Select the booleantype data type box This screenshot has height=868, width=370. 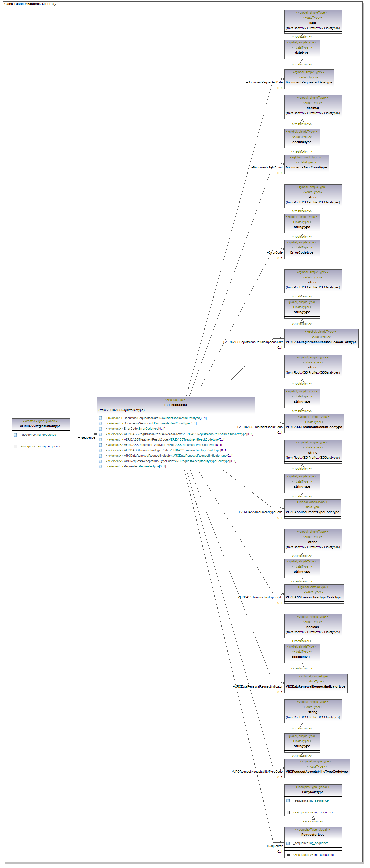[x=302, y=657]
